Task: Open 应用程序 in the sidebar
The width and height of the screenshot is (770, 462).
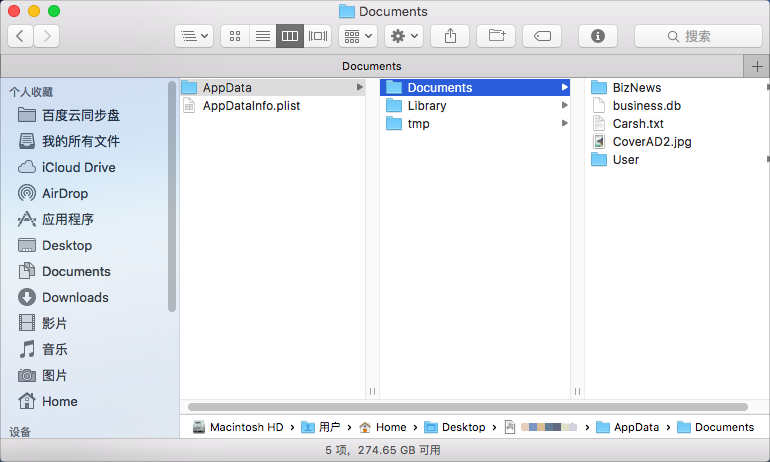Action: [55, 219]
